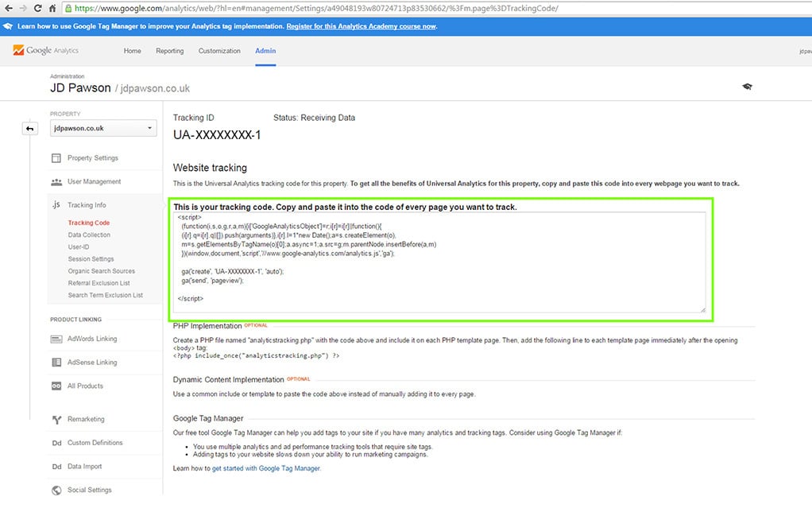Open Search Term Exclusion List
The width and height of the screenshot is (812, 508).
coord(105,295)
